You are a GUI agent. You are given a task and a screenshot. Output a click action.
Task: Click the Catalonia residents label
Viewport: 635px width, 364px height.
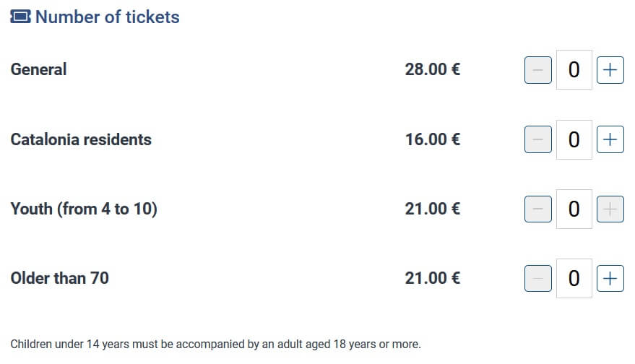tap(81, 139)
